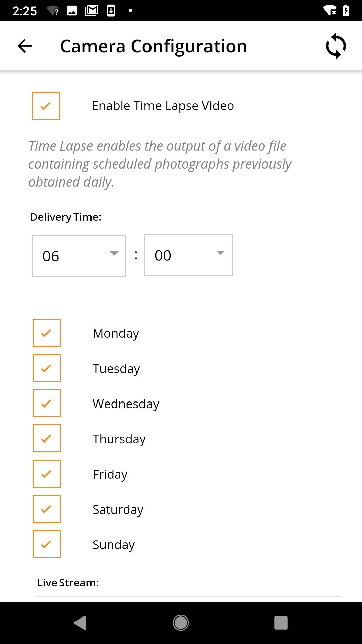
Task: Tap the back arrow icon
Action: (24, 46)
